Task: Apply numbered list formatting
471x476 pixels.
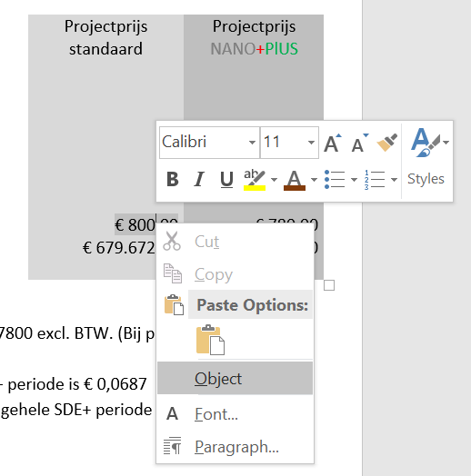Action: 375,180
